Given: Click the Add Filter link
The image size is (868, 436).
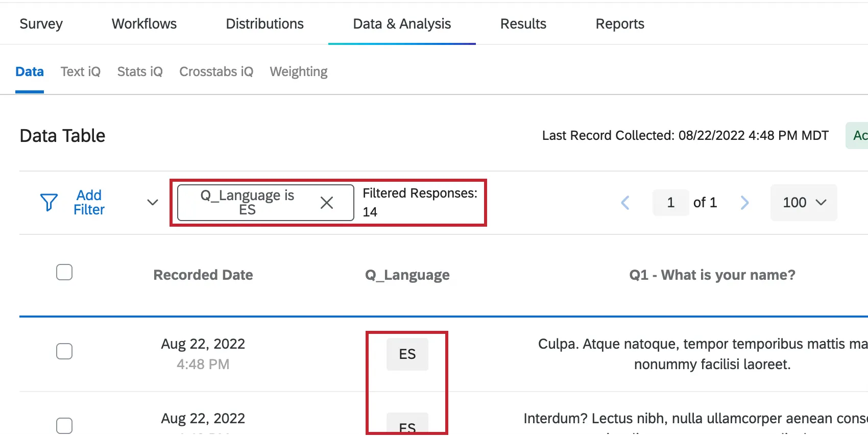Looking at the screenshot, I should [x=89, y=202].
